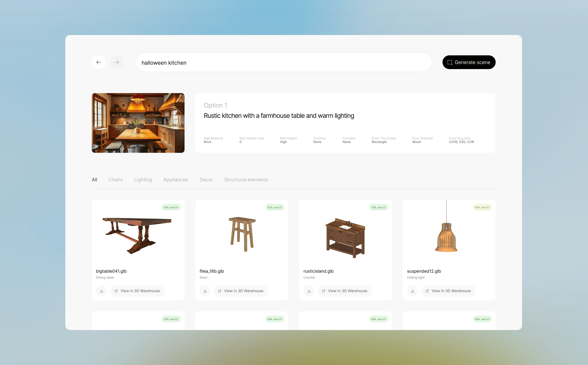Click the All category filter toggle
Image resolution: width=588 pixels, height=365 pixels.
coord(94,180)
